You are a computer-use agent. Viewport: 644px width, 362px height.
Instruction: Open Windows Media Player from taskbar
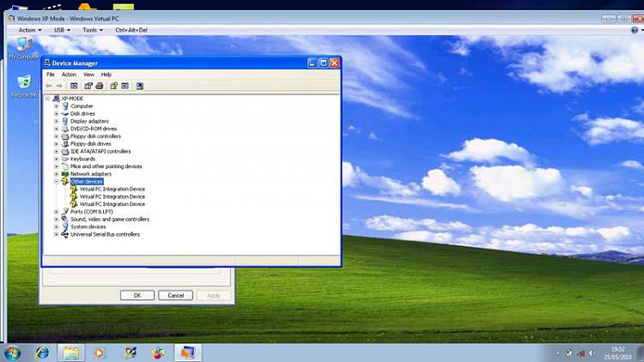pos(100,353)
